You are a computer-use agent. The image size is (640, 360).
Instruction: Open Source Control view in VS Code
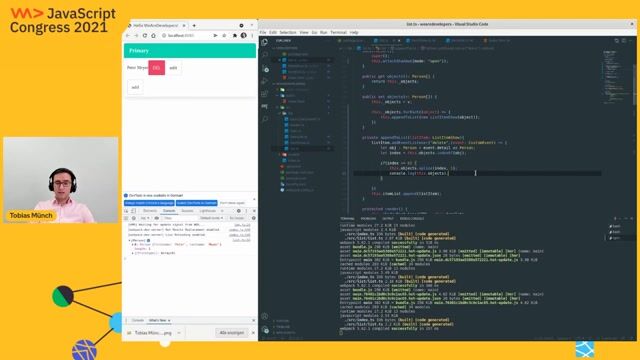[265, 69]
